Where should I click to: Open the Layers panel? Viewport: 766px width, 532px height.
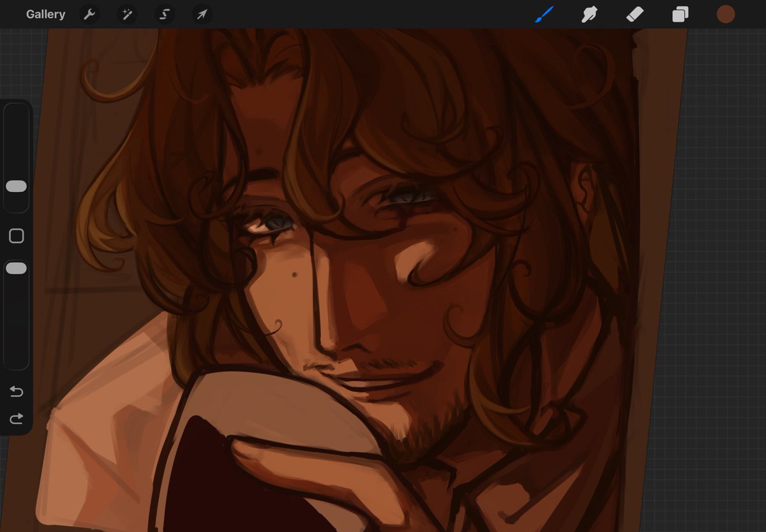[x=680, y=14]
